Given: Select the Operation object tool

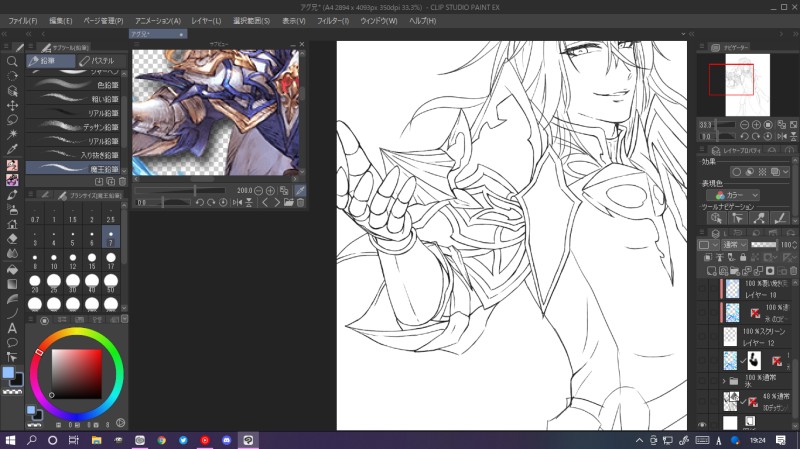Looking at the screenshot, I should 12,91.
